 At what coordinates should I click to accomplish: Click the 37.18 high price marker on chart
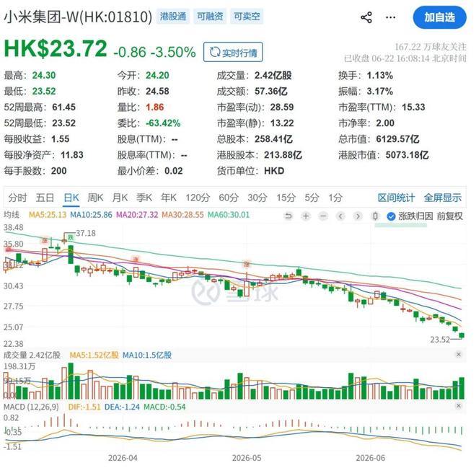86,233
